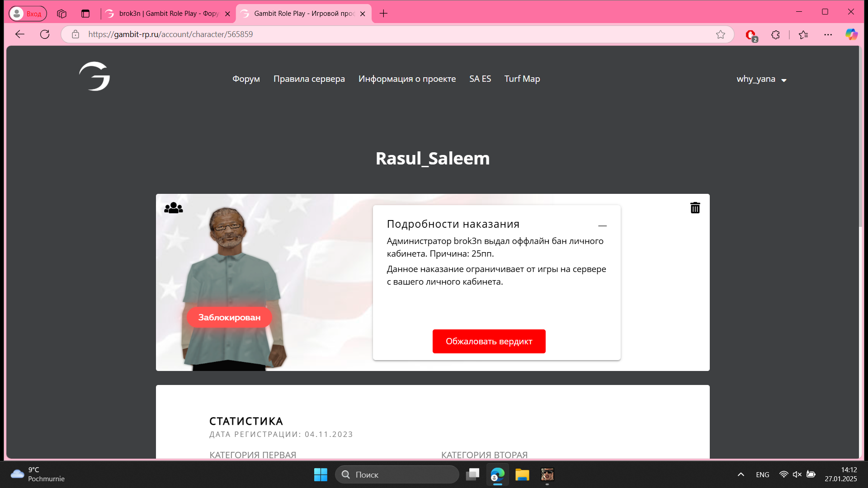Click the Обжаловать вердикт button
Viewport: 868px width, 488px height.
pyautogui.click(x=489, y=342)
